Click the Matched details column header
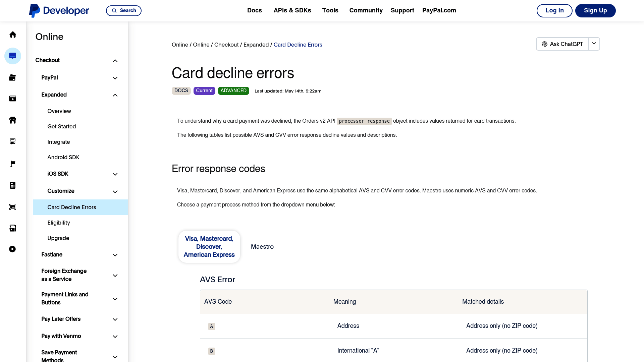The image size is (644, 362). pyautogui.click(x=483, y=302)
